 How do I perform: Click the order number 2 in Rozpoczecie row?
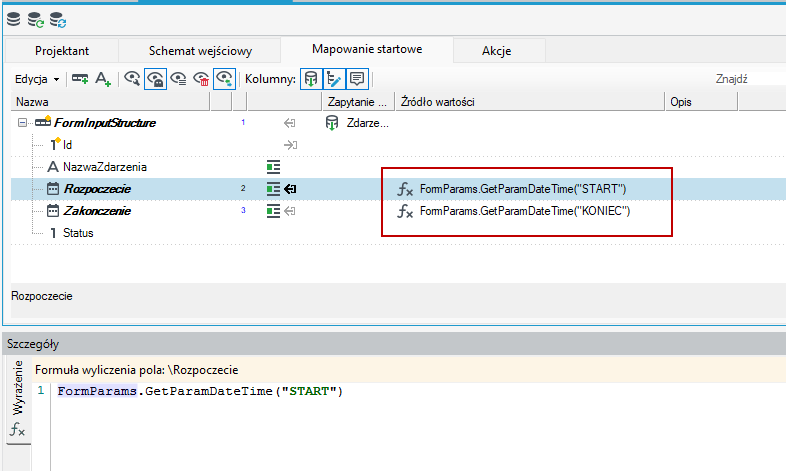click(x=243, y=188)
